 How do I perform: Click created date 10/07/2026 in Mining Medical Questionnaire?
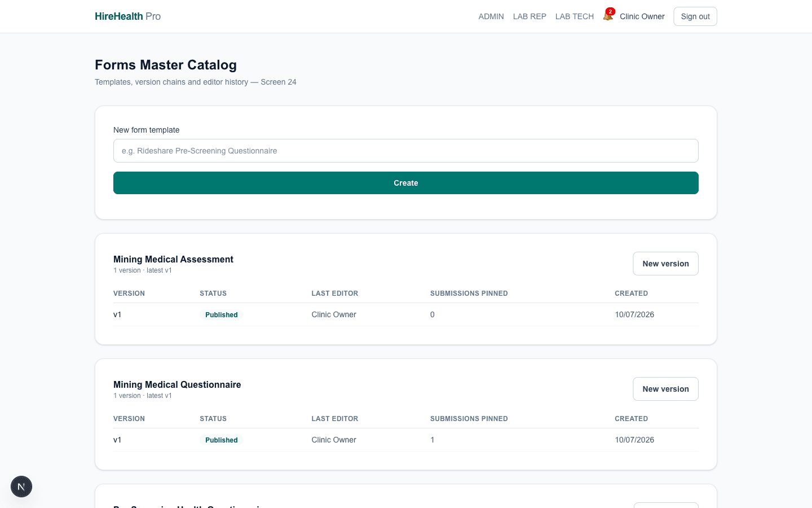coord(634,440)
